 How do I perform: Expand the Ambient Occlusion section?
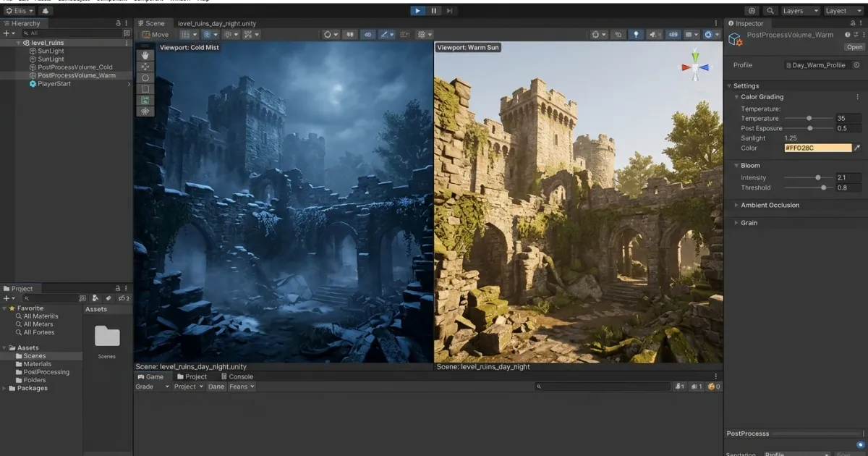(736, 205)
